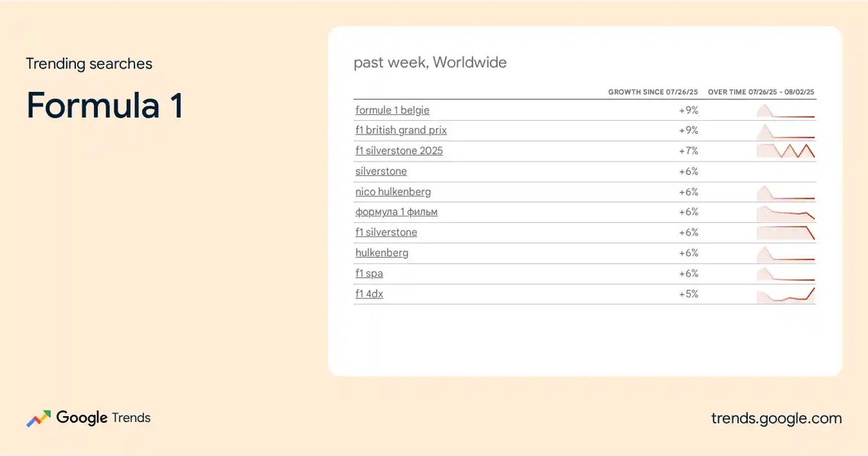The image size is (868, 456).
Task: Open the 'nico hulkenberg' search link
Action: (x=393, y=192)
